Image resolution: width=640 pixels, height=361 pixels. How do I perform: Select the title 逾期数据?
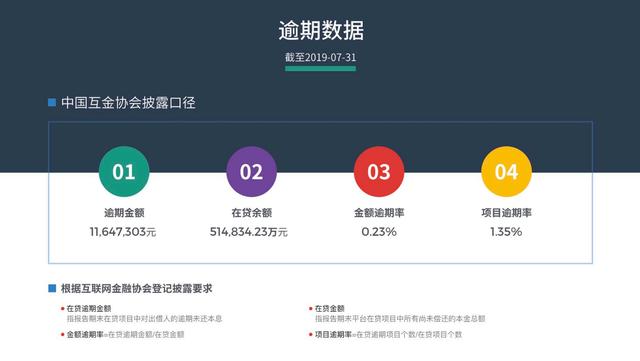(321, 31)
